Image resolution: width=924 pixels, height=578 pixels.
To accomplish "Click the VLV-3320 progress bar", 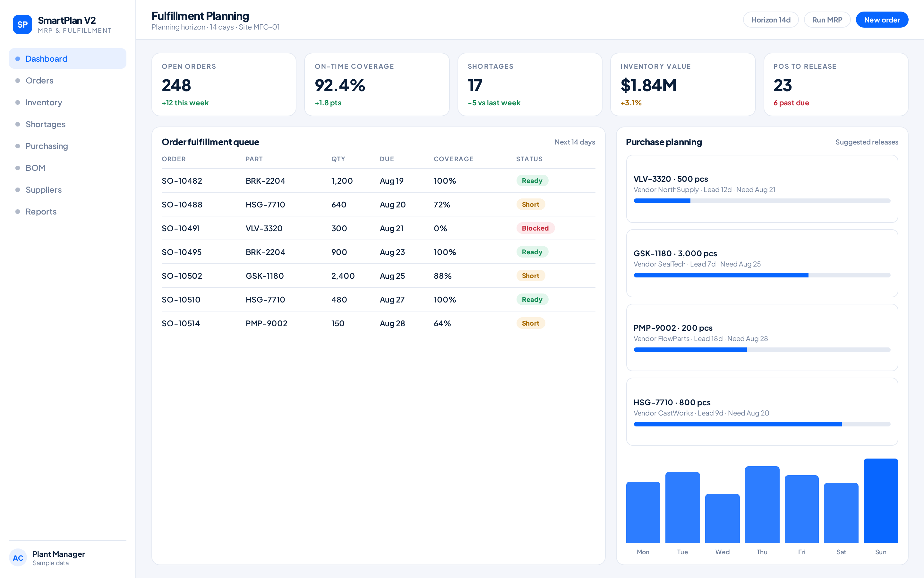I will pyautogui.click(x=762, y=201).
